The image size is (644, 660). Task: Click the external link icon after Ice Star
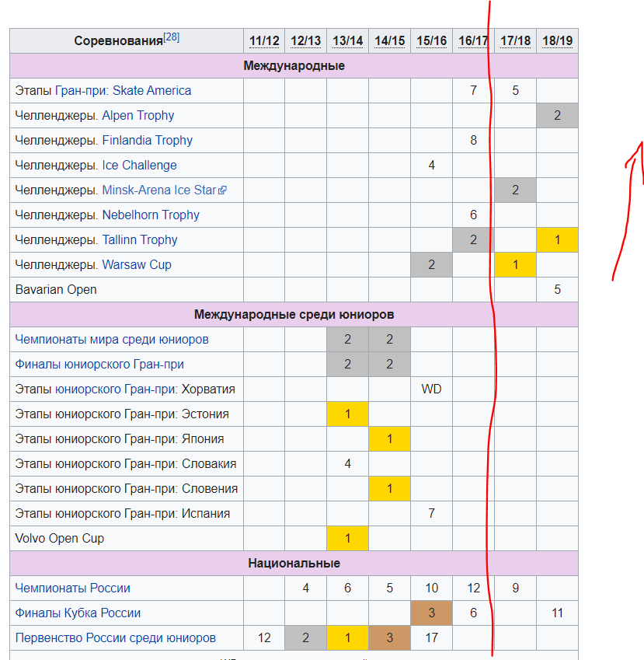point(222,190)
